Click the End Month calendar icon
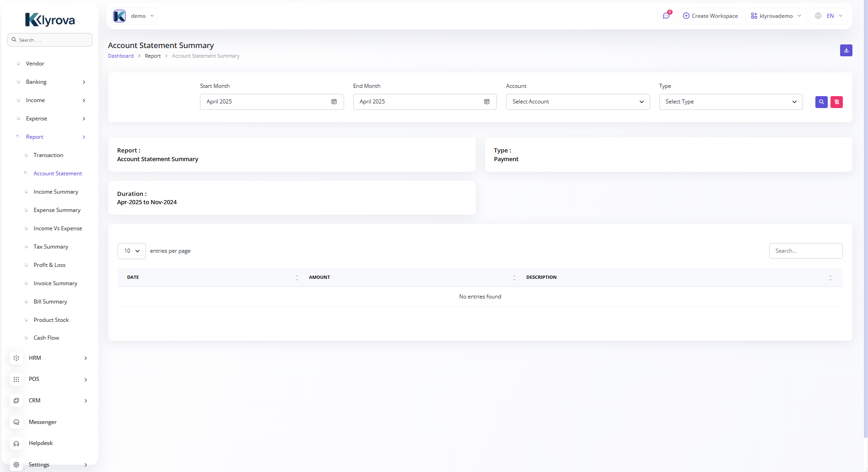 click(x=487, y=102)
